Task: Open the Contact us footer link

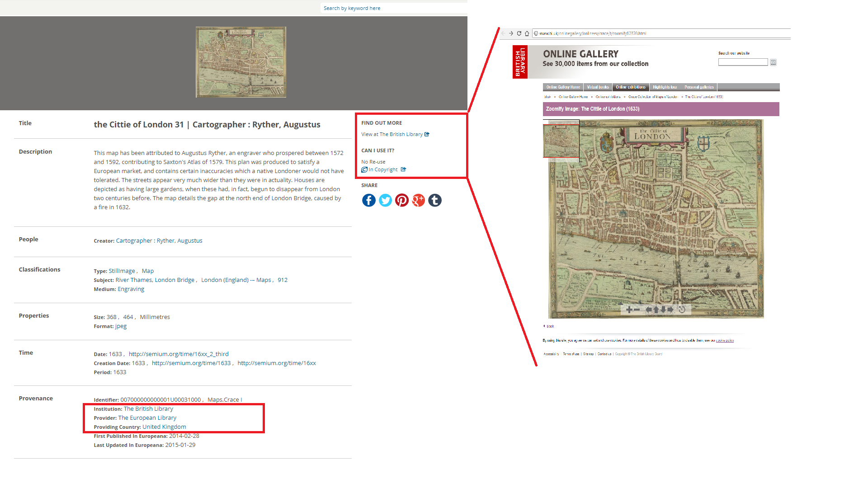Action: point(604,354)
